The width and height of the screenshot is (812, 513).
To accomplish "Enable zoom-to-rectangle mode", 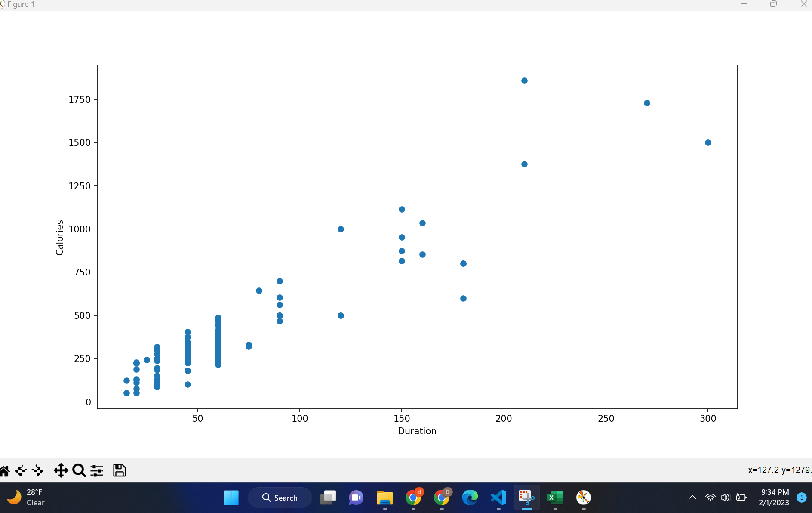I will (79, 470).
